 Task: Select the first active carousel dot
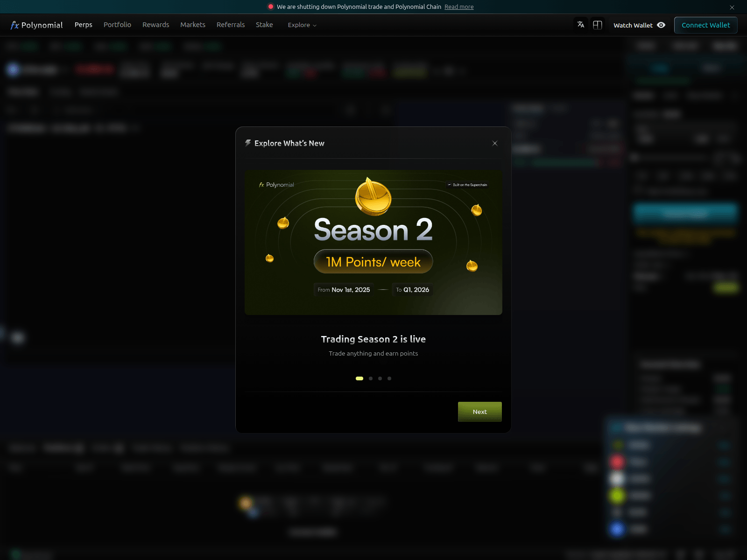[x=359, y=378]
